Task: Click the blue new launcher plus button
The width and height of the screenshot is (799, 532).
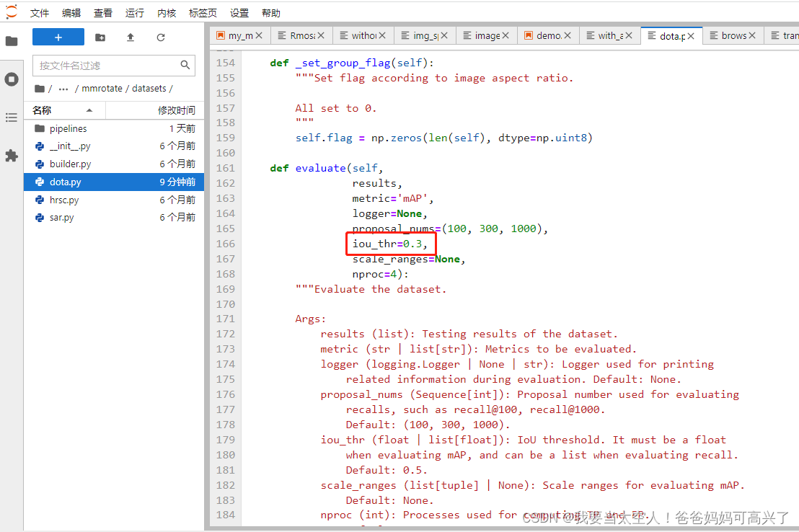Action: point(58,37)
